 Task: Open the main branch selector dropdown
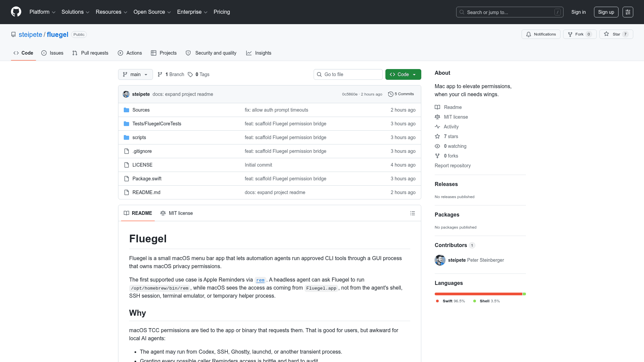point(136,74)
